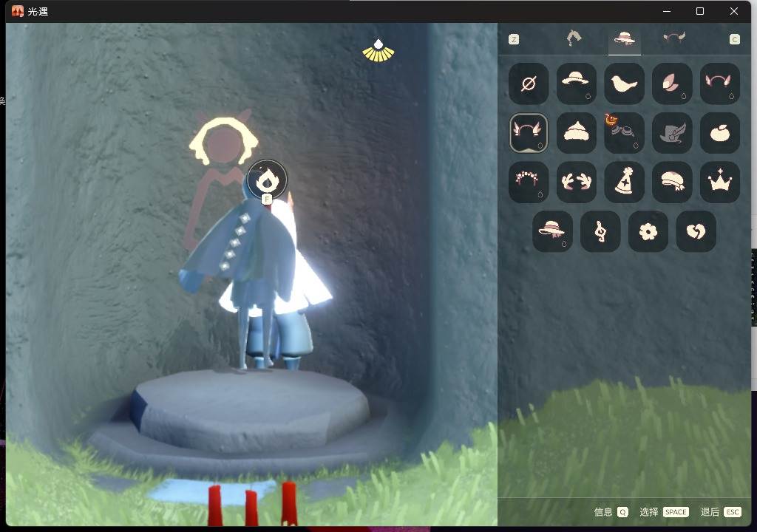Select the pink eared headband without wings
757x532 pixels.
(719, 83)
